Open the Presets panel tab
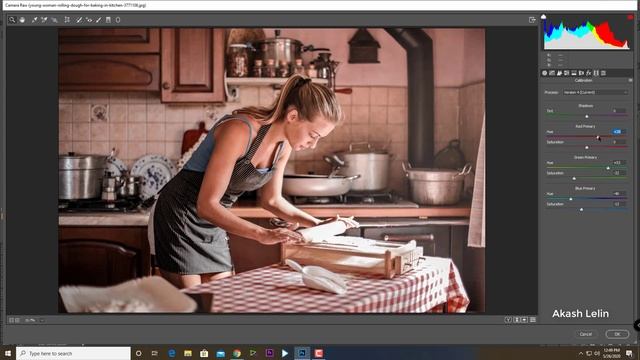The width and height of the screenshot is (640, 360). [603, 73]
